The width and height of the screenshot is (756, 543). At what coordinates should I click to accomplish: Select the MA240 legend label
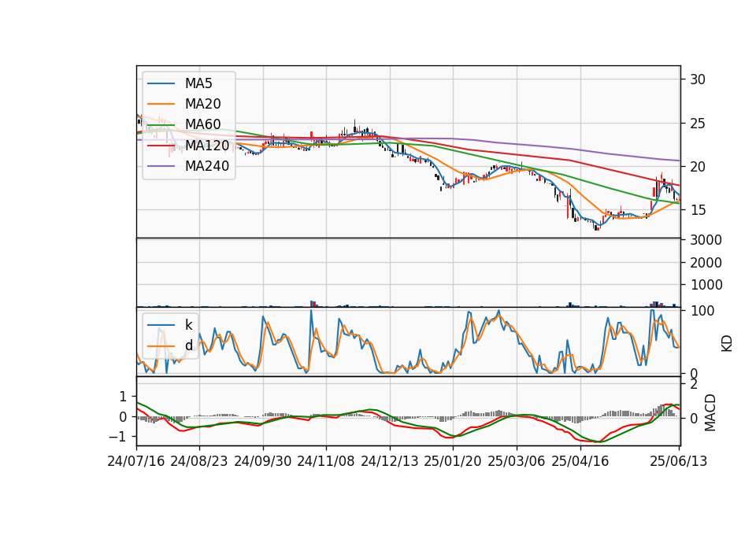(x=207, y=166)
